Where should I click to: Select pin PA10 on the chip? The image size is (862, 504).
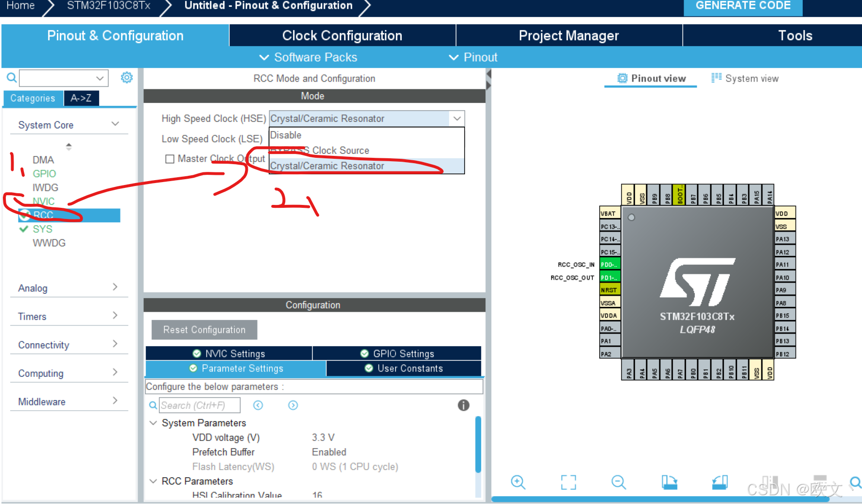(785, 277)
